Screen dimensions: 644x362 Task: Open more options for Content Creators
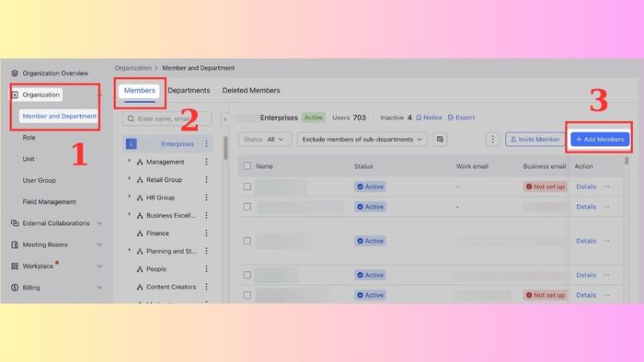pyautogui.click(x=207, y=287)
